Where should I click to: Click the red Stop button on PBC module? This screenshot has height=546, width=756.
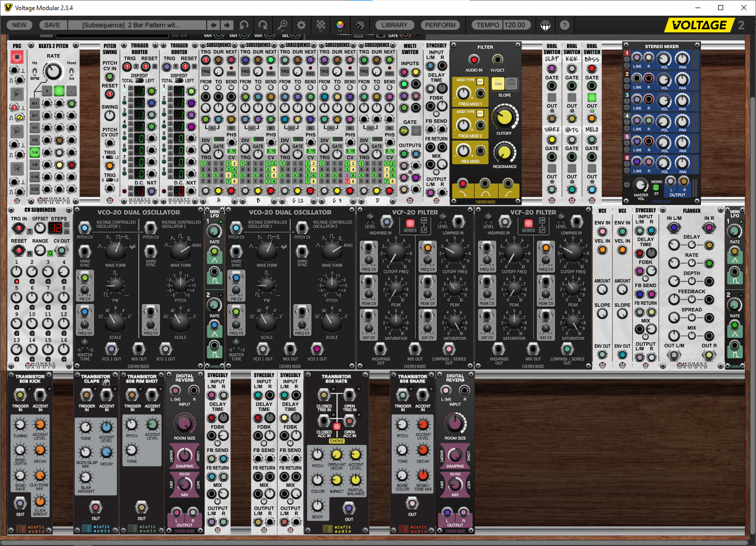coord(17,57)
